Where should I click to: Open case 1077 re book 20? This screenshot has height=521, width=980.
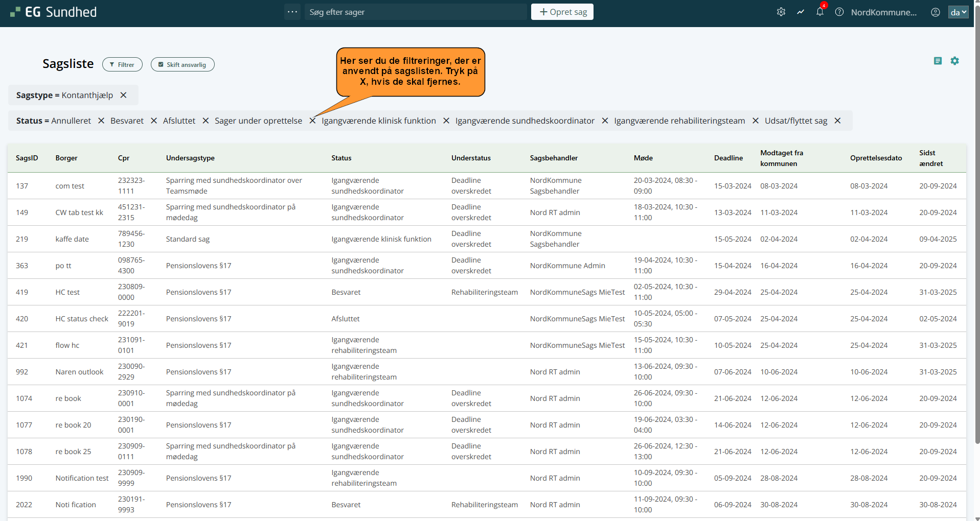487,425
